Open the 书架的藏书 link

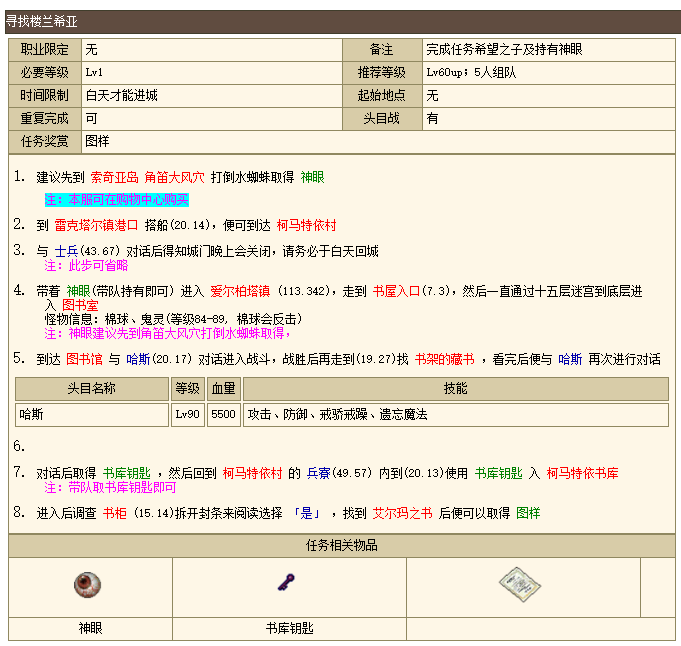[445, 359]
